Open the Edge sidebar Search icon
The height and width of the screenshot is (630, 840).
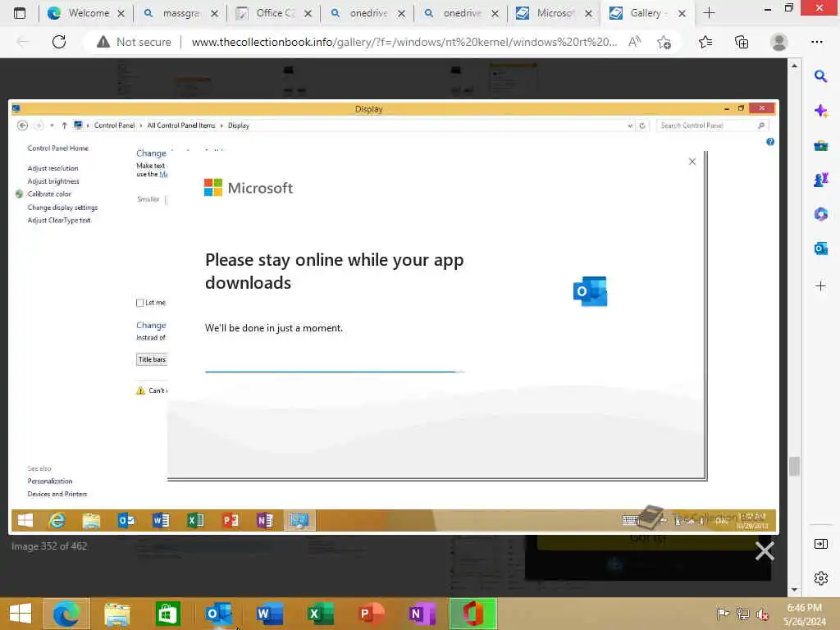(x=820, y=76)
